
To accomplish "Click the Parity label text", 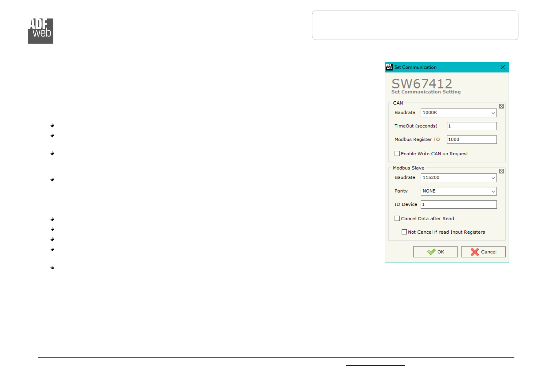I will [x=401, y=191].
